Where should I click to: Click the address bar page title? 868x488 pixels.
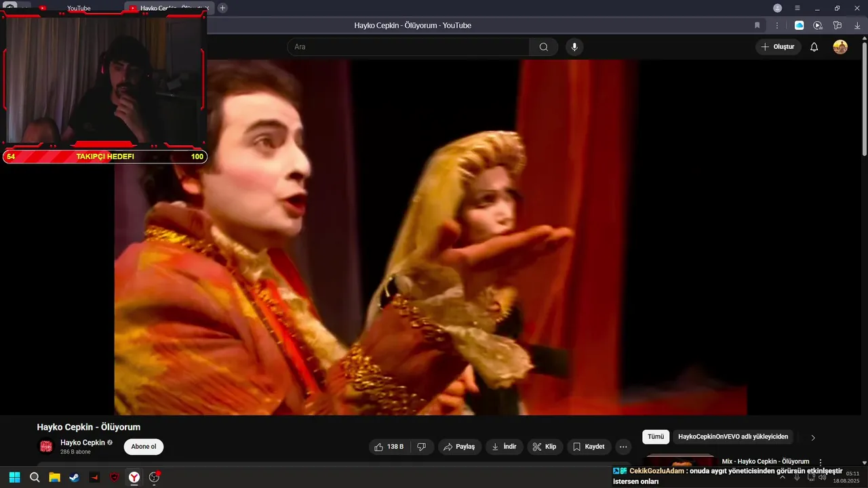click(413, 25)
